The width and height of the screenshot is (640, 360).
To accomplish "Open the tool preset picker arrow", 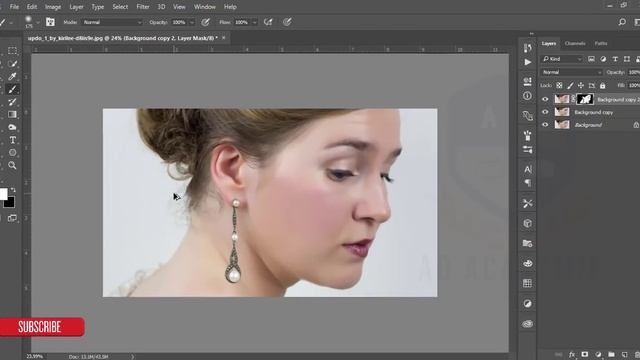I will (11, 22).
